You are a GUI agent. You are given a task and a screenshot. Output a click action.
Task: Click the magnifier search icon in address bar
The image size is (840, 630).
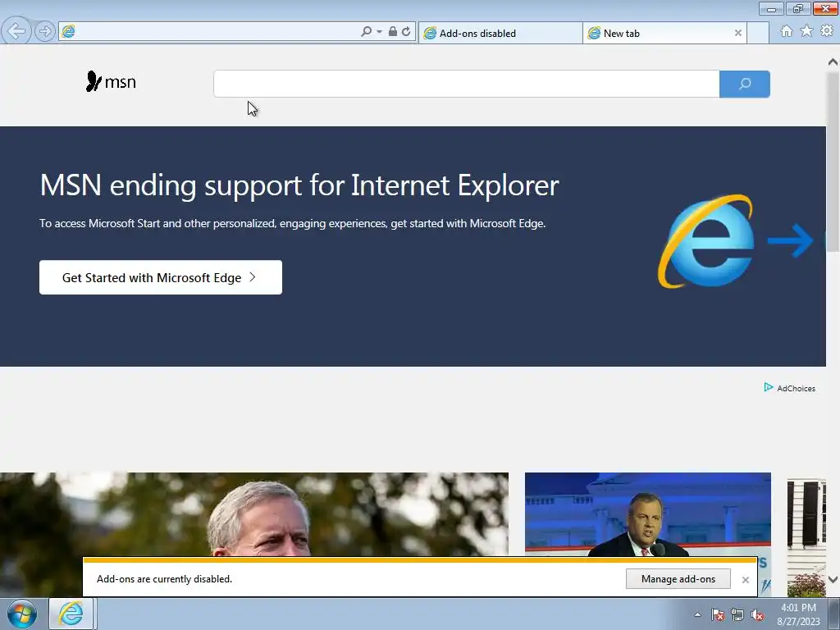(x=366, y=32)
